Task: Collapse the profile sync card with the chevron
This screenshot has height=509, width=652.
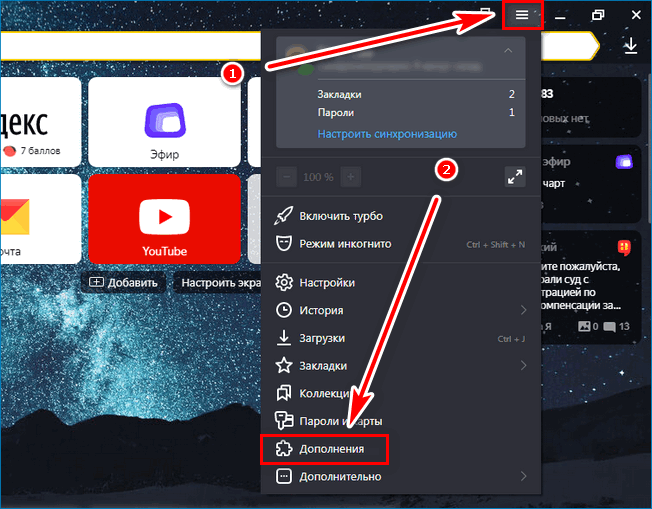Action: click(507, 50)
